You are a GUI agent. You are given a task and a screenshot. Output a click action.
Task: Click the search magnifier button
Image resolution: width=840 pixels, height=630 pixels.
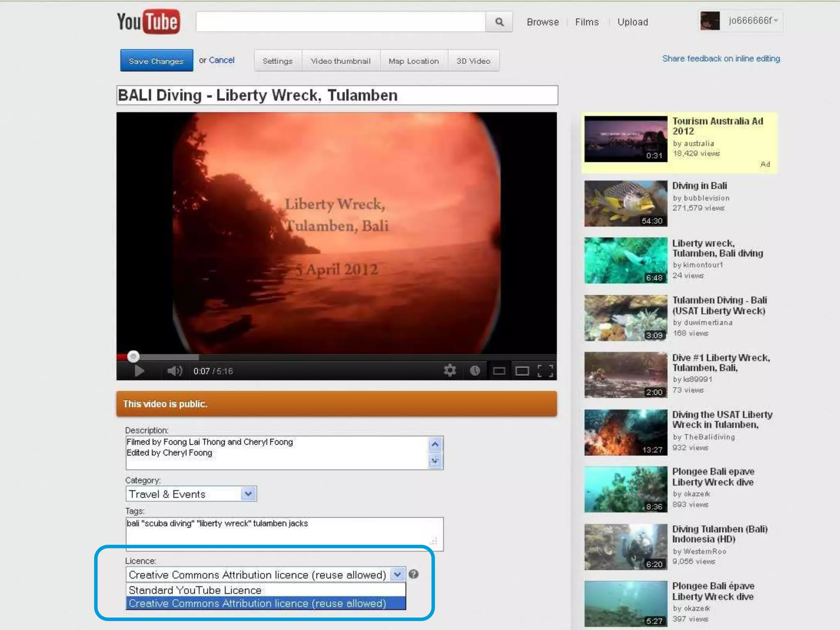(x=499, y=22)
